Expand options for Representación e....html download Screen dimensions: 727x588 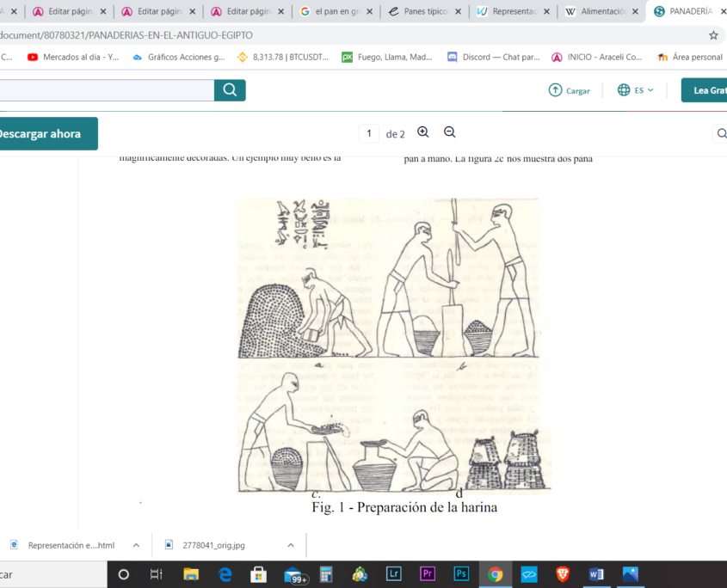pos(136,545)
